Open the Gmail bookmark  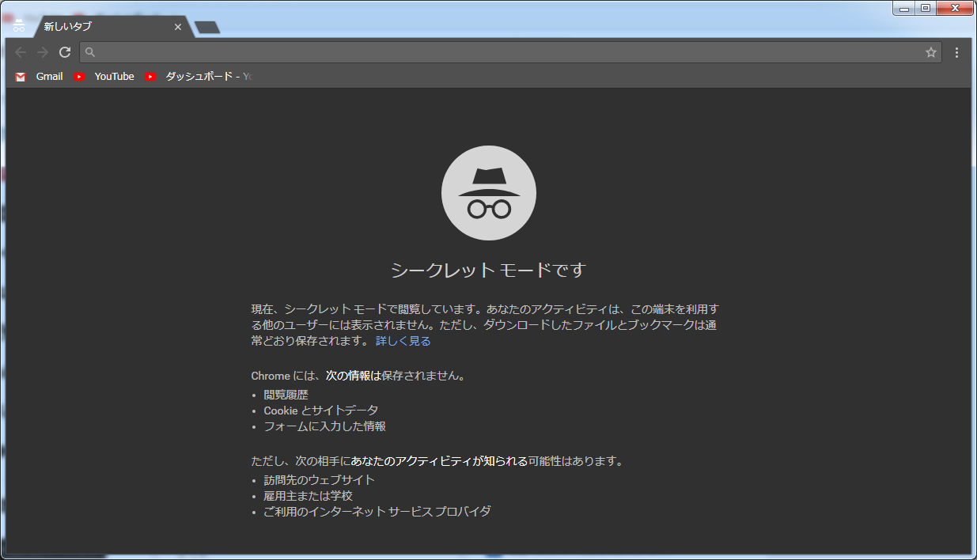click(40, 77)
